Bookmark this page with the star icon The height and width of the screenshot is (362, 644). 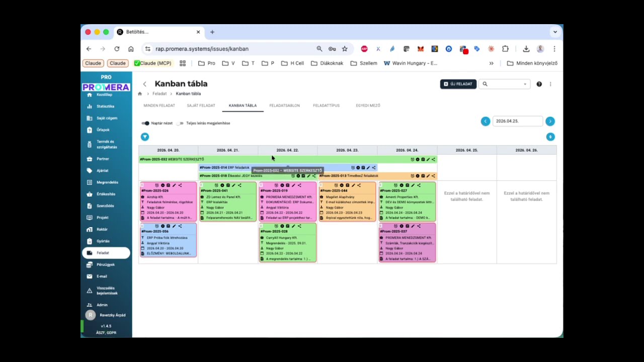(x=345, y=49)
